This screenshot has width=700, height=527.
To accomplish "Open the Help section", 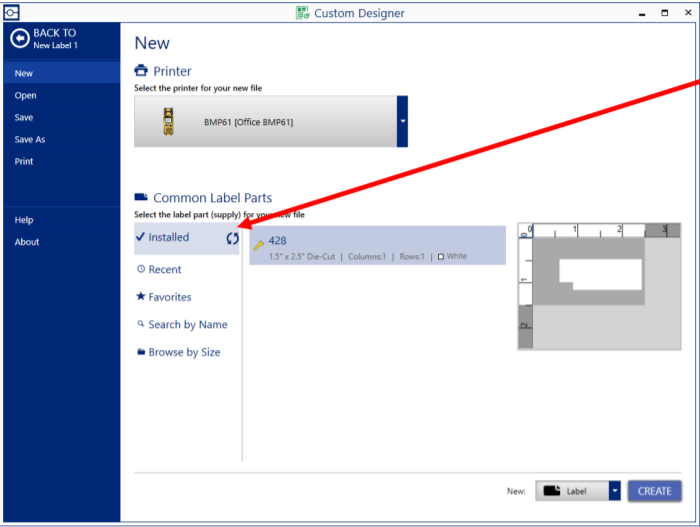I will (24, 220).
